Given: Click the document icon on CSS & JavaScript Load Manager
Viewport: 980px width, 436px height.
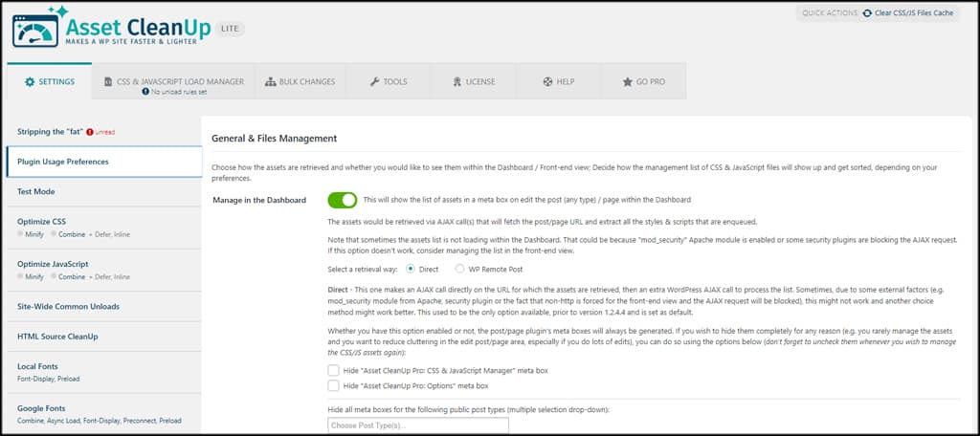Looking at the screenshot, I should coord(108,82).
